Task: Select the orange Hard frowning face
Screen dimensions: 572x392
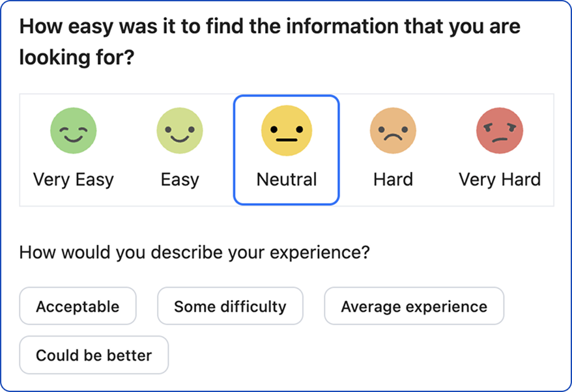Action: 393,131
